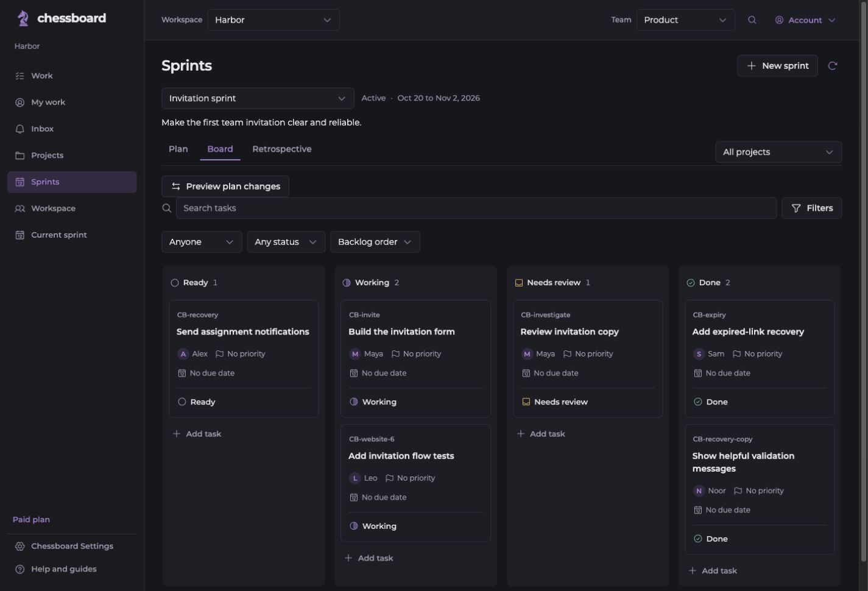
Task: Open the Workspace Harbor dropdown
Action: click(x=273, y=20)
